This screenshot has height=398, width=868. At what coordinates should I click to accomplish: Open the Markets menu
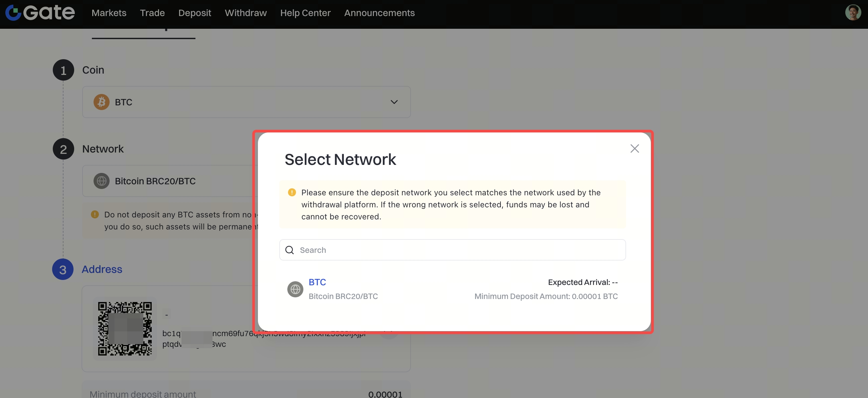pyautogui.click(x=109, y=13)
